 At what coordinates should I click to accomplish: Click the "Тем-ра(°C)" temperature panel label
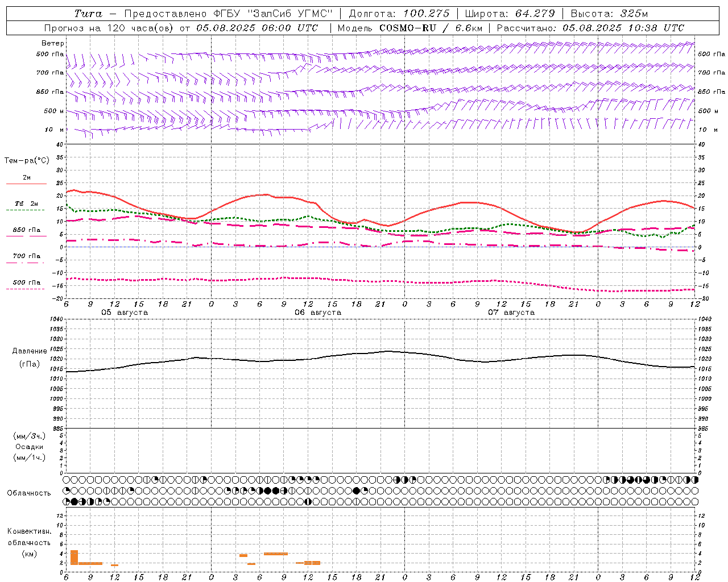point(27,161)
